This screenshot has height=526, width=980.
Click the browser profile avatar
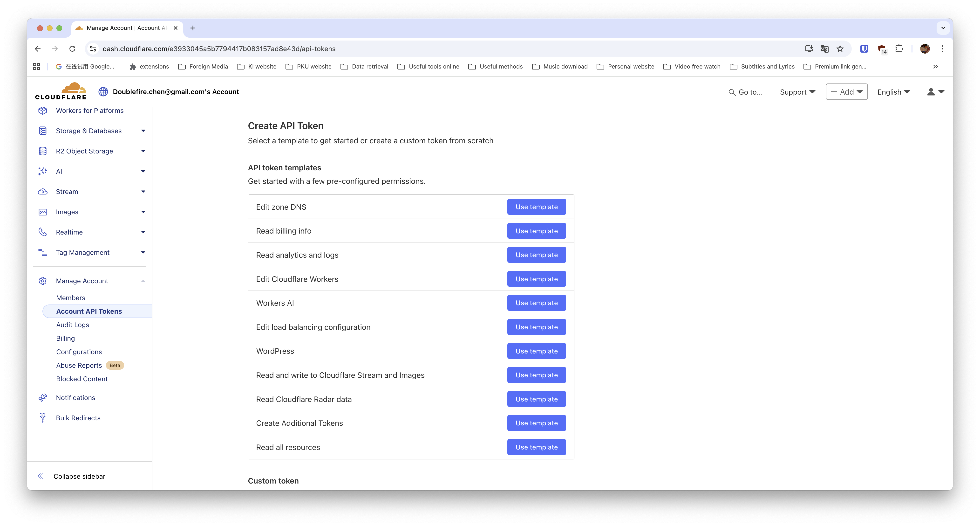point(925,49)
